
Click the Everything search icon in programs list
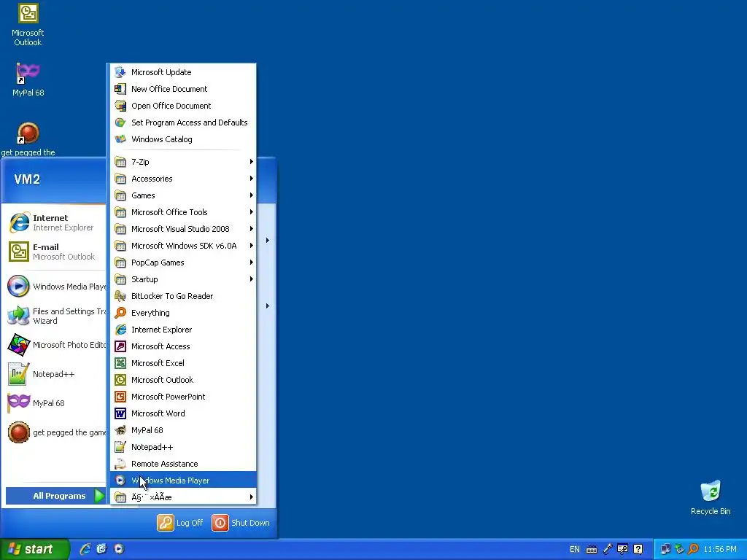[x=120, y=313]
